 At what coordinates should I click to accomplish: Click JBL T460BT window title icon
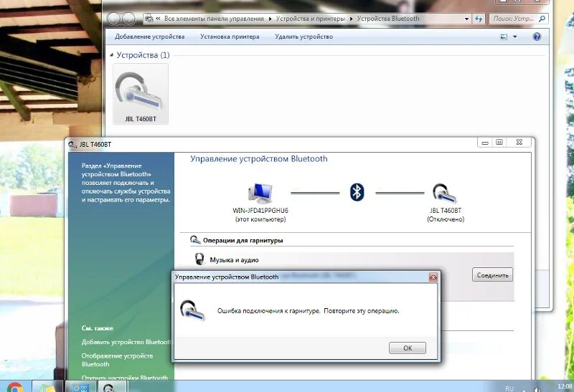coord(72,145)
